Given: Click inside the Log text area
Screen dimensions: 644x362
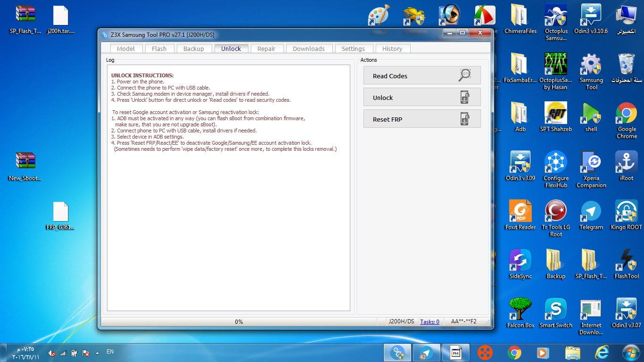Looking at the screenshot, I should click(x=229, y=188).
